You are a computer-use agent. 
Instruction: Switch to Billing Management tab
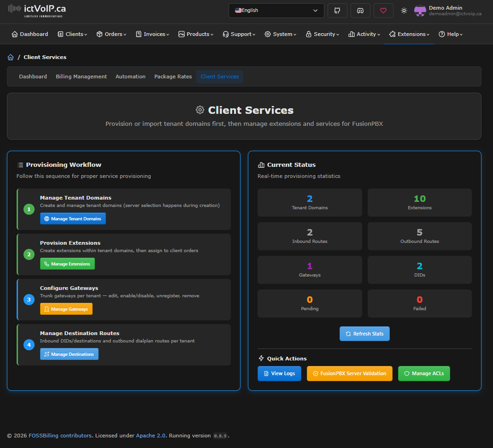click(81, 77)
